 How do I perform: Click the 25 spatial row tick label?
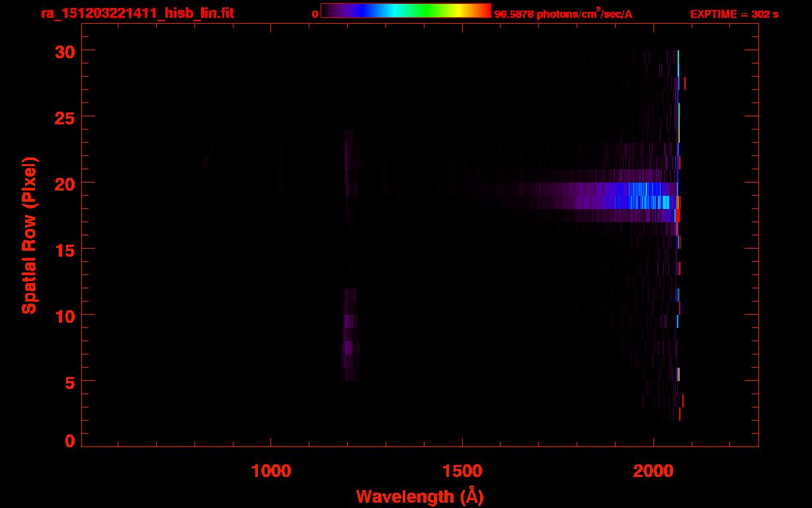coord(65,117)
